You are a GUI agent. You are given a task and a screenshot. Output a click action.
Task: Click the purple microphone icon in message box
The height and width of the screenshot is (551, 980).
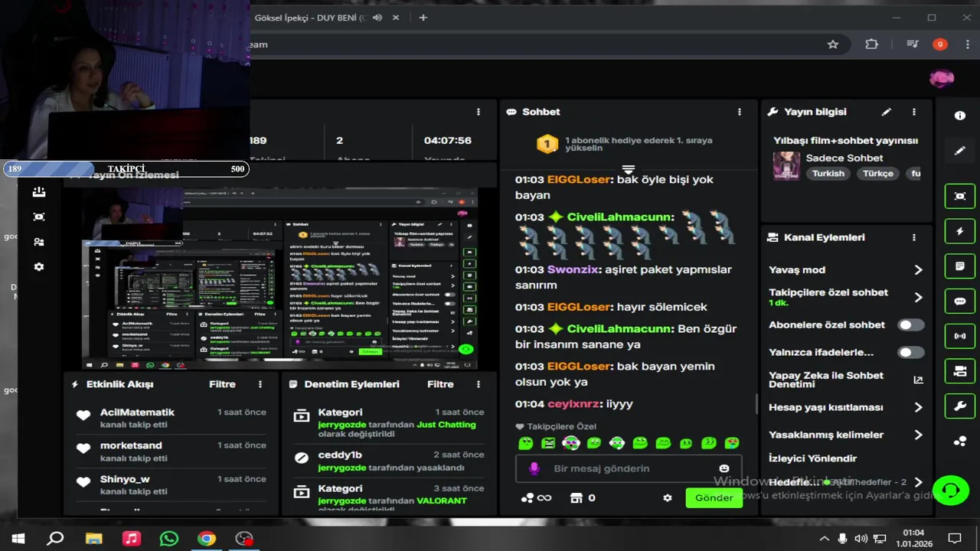pos(534,468)
